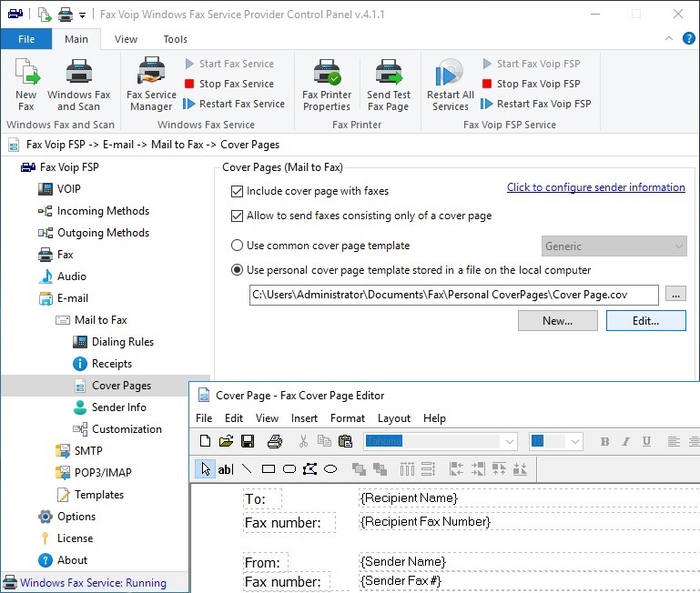This screenshot has width=700, height=593.
Task: Stop Fax Voip FSP service
Action: (532, 84)
